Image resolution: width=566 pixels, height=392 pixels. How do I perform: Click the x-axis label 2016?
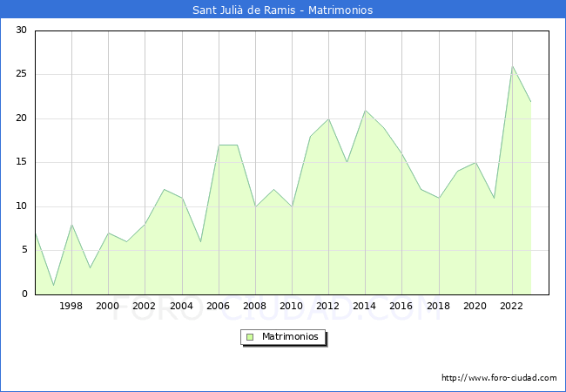tap(401, 306)
